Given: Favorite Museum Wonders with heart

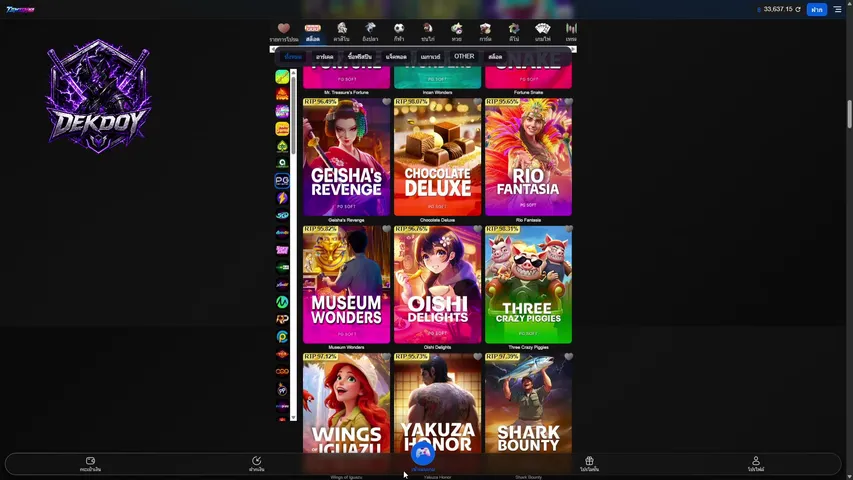Looking at the screenshot, I should pos(386,229).
